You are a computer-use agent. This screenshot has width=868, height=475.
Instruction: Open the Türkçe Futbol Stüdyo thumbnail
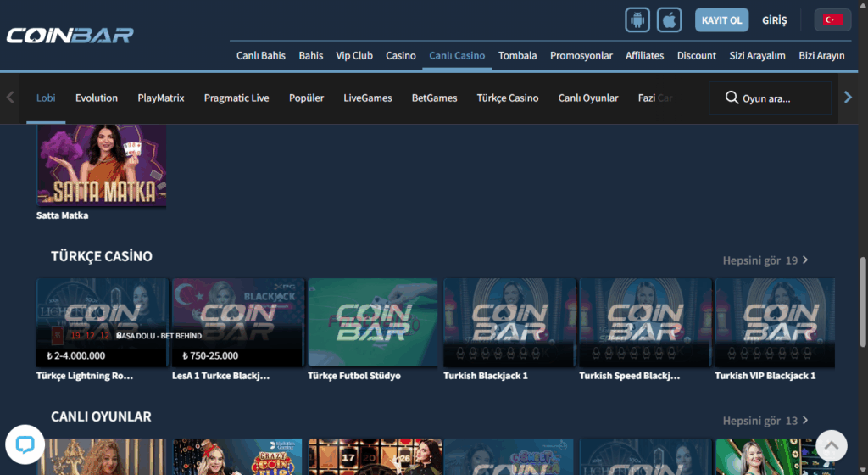pyautogui.click(x=373, y=322)
